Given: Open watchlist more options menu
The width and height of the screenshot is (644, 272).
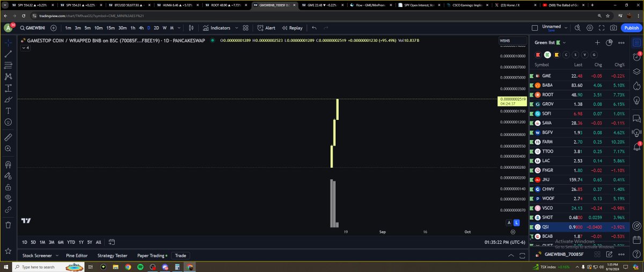Looking at the screenshot, I should 621,42.
